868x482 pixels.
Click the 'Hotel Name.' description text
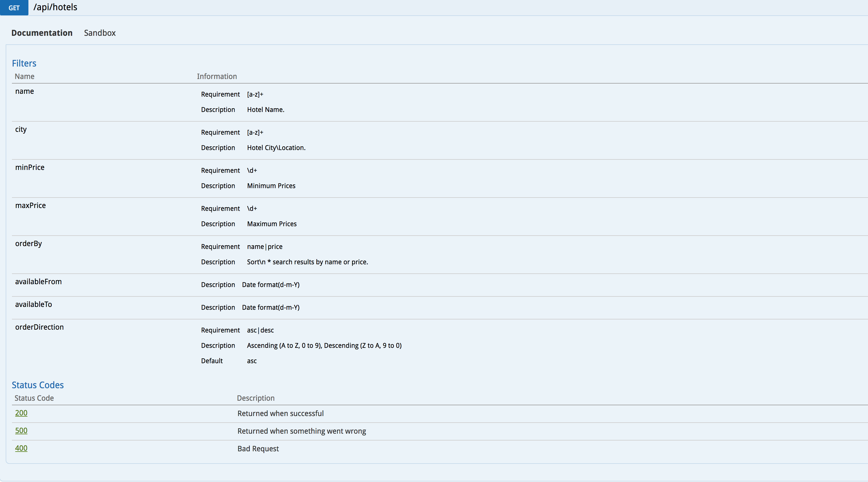266,109
